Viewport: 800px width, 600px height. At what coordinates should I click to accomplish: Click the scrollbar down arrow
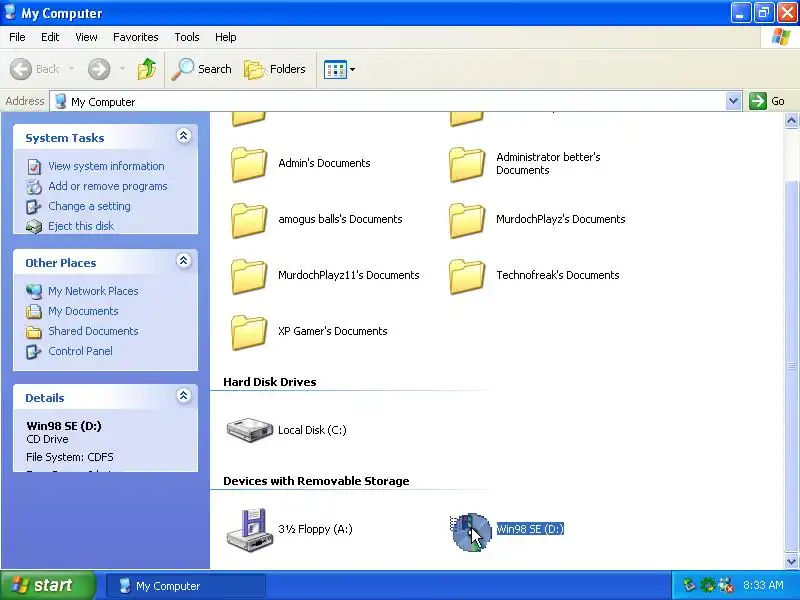791,561
